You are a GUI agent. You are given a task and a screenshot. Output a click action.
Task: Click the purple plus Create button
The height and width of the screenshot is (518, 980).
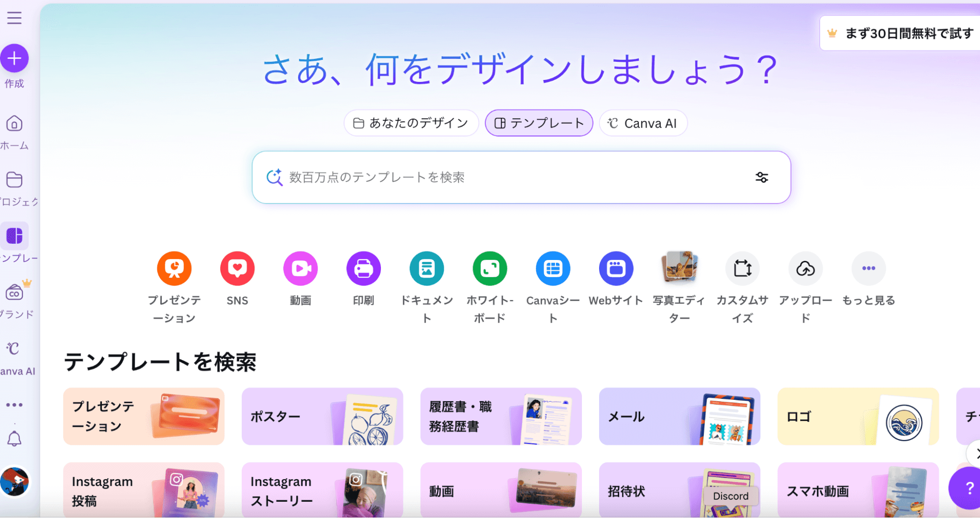pyautogui.click(x=14, y=58)
